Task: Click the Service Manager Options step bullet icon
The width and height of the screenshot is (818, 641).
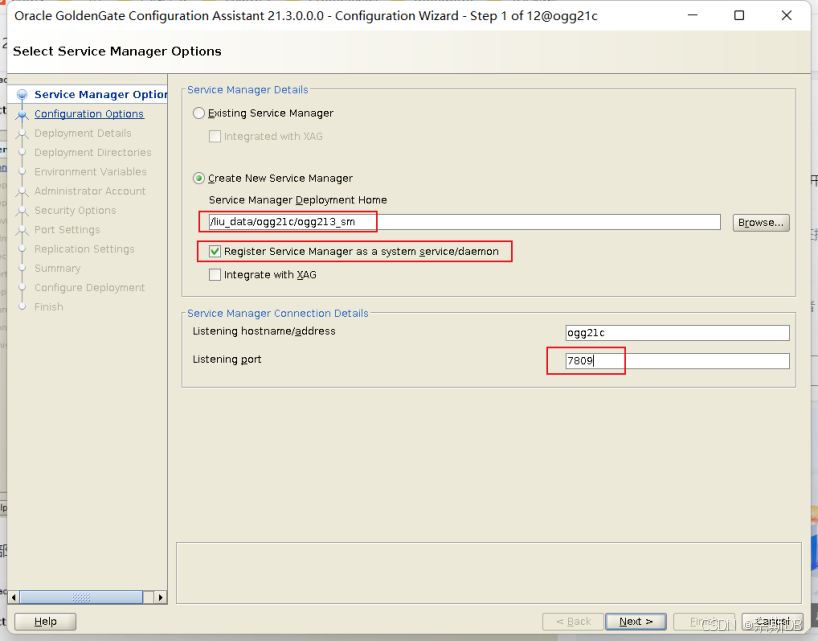Action: [22, 94]
